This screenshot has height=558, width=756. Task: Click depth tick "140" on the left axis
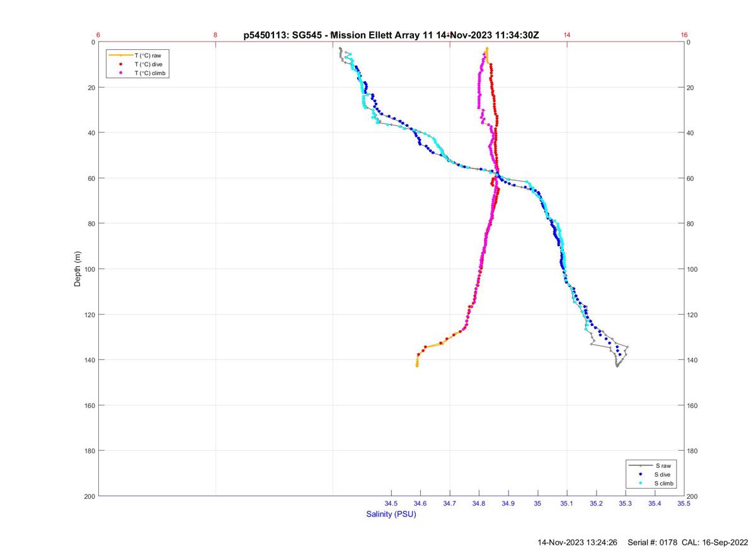(90, 360)
